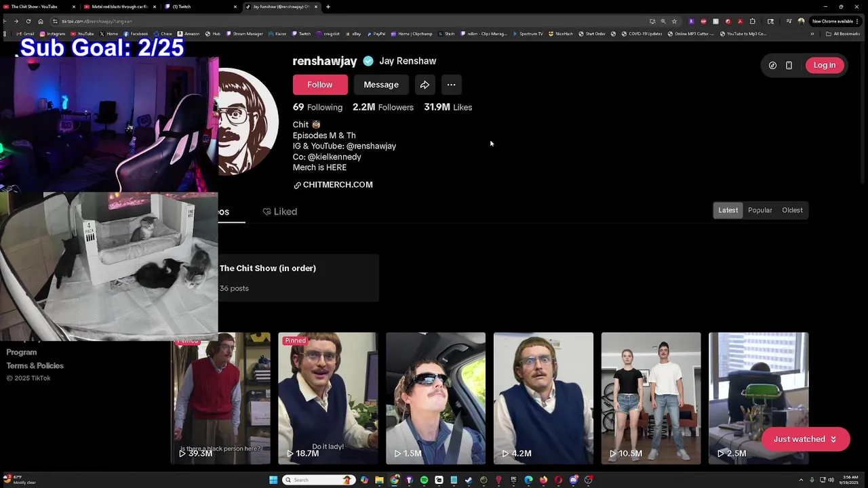Image resolution: width=868 pixels, height=488 pixels.
Task: Click the tiktok.com address bar
Action: coord(353,21)
